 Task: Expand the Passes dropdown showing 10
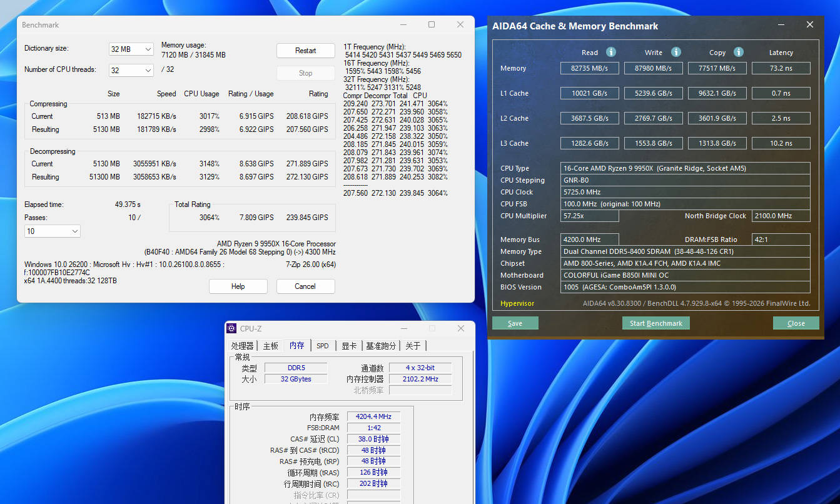(x=53, y=231)
